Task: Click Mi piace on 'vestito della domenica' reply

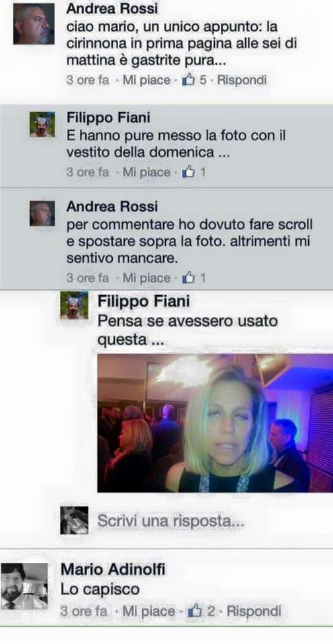Action: [x=146, y=172]
